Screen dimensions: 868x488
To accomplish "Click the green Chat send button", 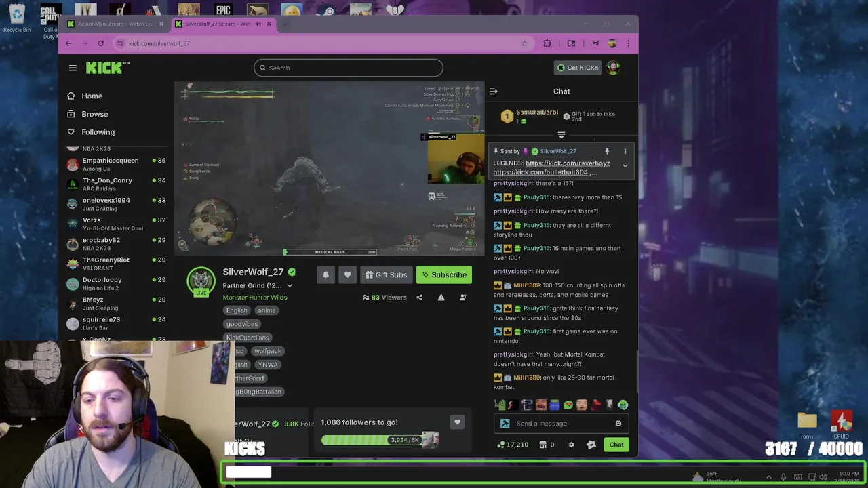I will click(x=616, y=445).
